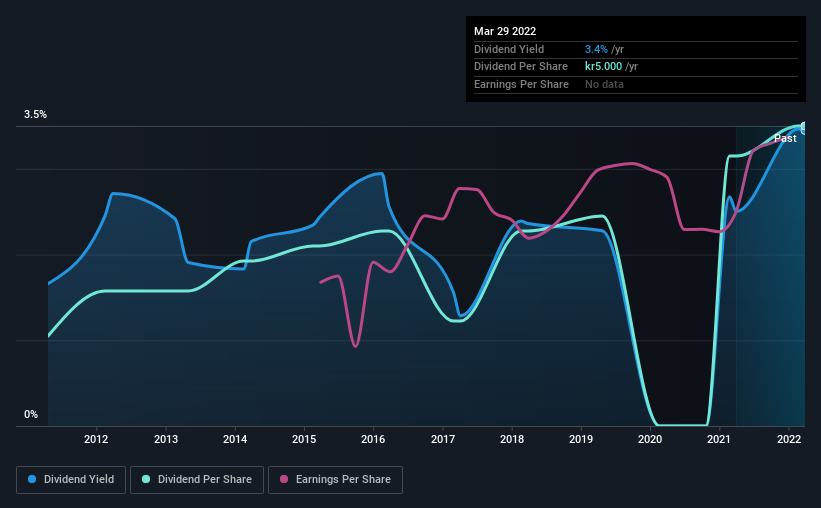The height and width of the screenshot is (508, 821).
Task: Click the blue Dividend Yield legend dot
Action: [32, 479]
